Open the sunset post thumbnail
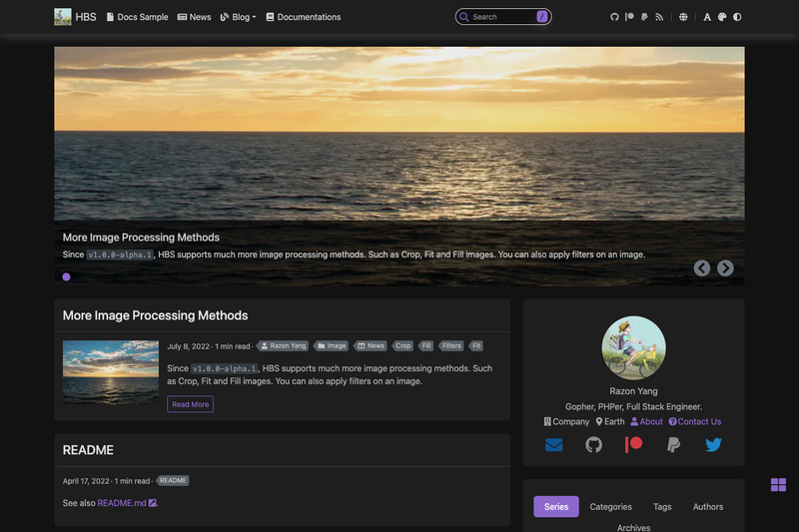The image size is (799, 532). [111, 372]
